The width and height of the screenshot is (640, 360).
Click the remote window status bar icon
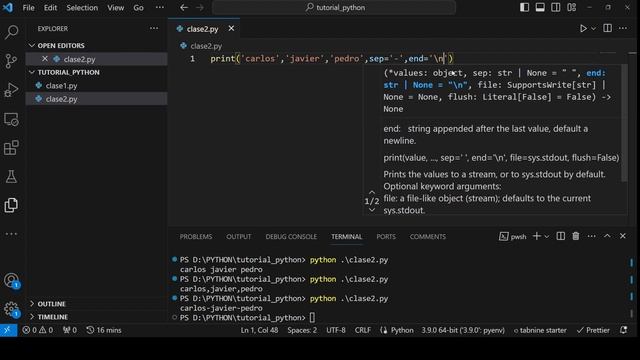(8, 330)
